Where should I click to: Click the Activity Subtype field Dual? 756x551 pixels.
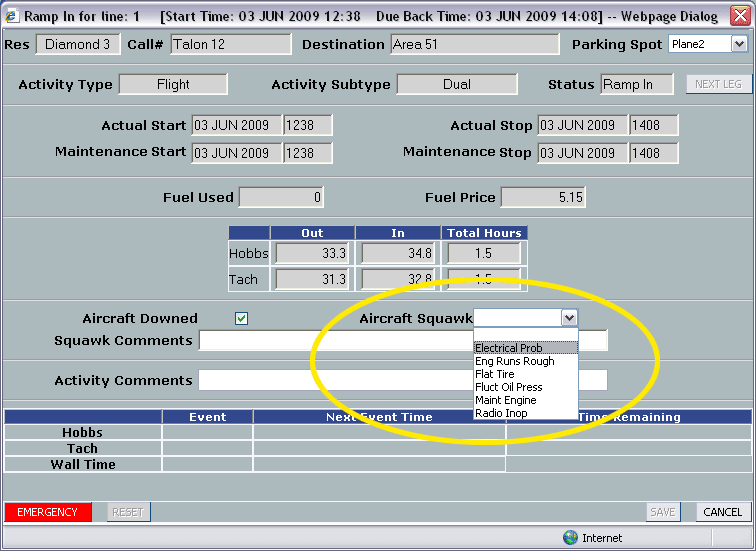(x=457, y=84)
